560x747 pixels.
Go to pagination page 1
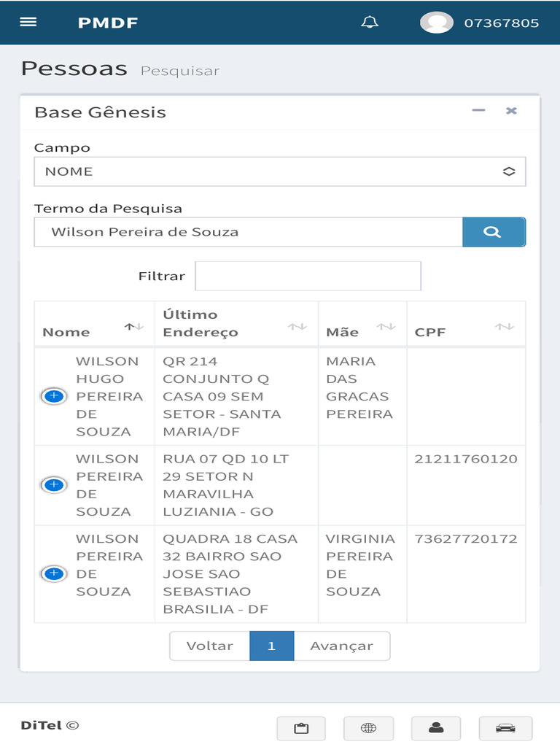tap(271, 646)
